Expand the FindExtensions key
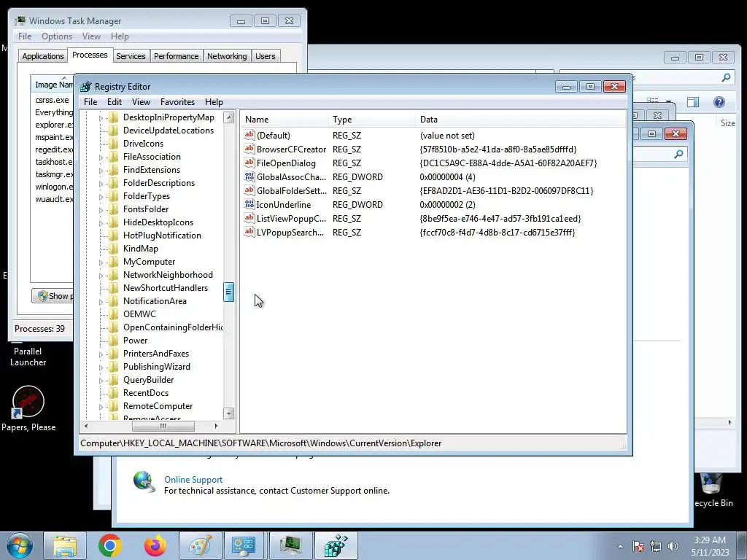The height and width of the screenshot is (560, 747). [101, 170]
